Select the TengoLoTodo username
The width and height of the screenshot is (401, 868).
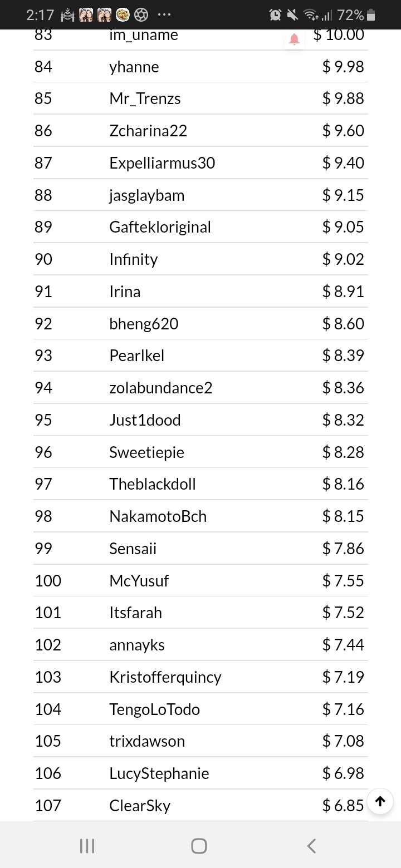tap(154, 709)
